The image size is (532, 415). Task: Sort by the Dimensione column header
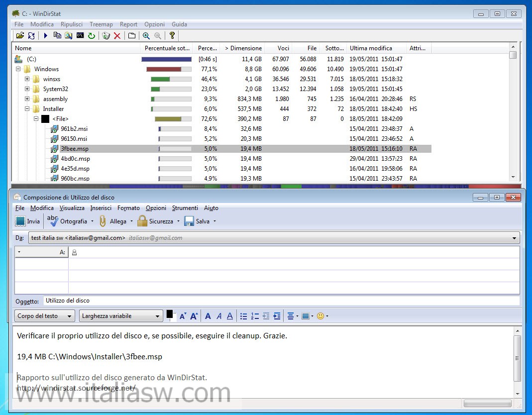tap(242, 48)
